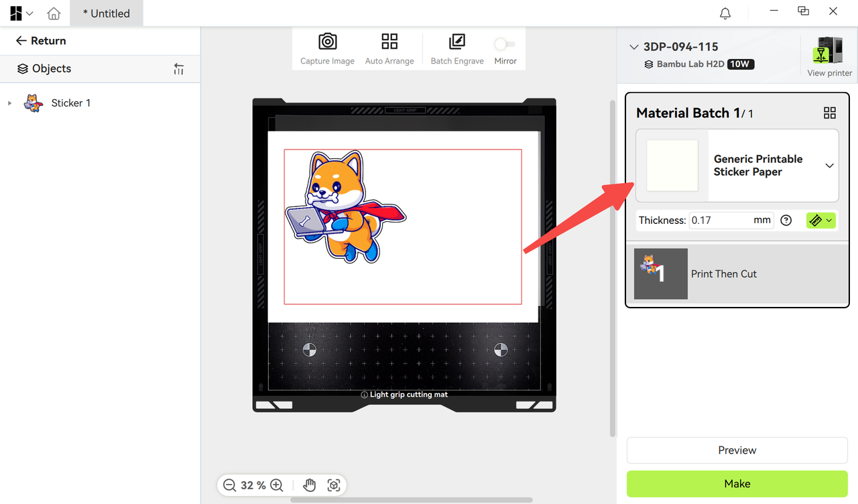Toggle the Mirror switch

click(505, 44)
